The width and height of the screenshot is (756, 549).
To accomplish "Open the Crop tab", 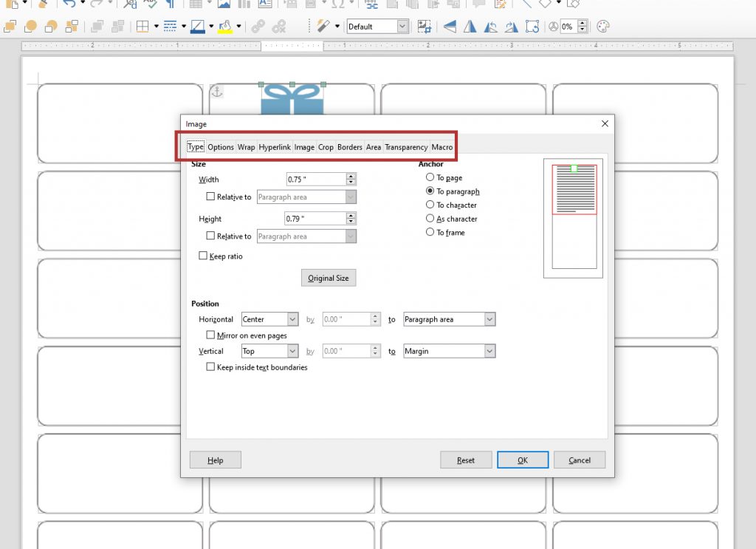I will click(326, 147).
